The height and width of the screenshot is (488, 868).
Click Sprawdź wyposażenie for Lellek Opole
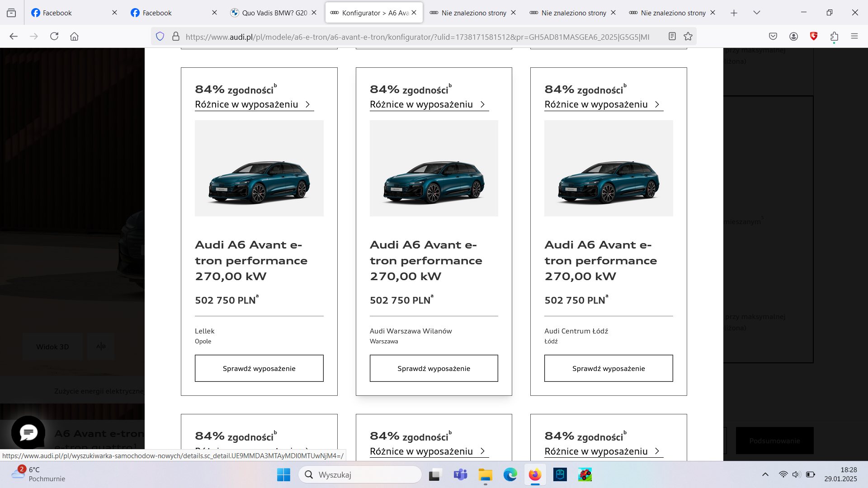pyautogui.click(x=259, y=368)
